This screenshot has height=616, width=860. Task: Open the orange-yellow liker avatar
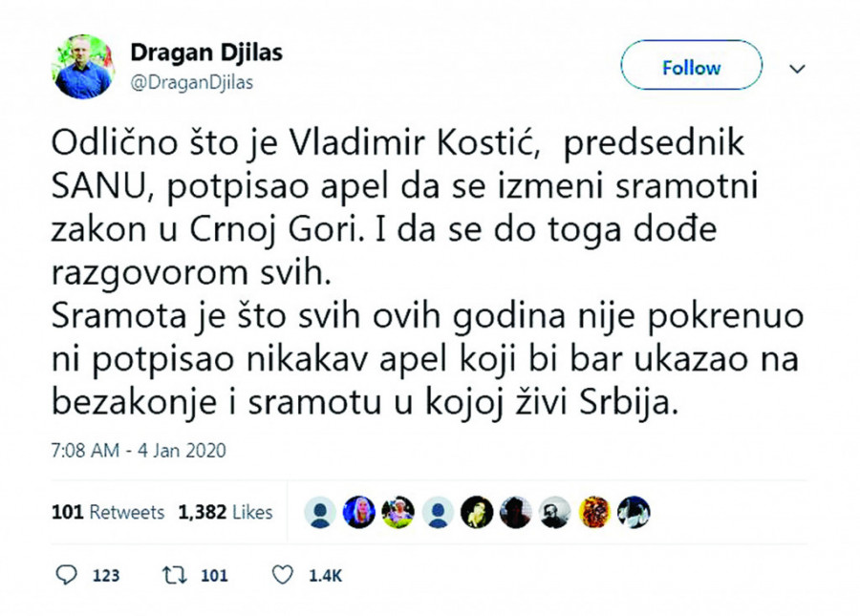(x=594, y=512)
